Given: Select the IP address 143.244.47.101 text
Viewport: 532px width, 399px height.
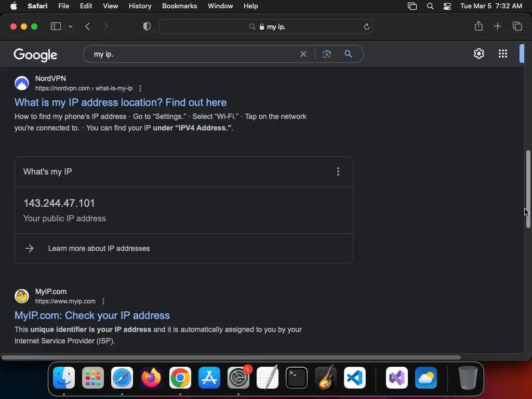Looking at the screenshot, I should (59, 203).
